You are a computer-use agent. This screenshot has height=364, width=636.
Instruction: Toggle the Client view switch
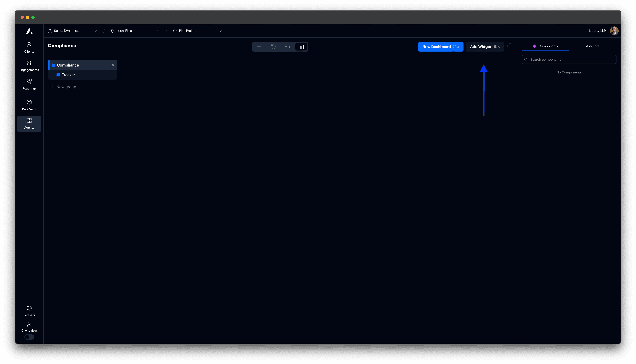click(x=29, y=337)
